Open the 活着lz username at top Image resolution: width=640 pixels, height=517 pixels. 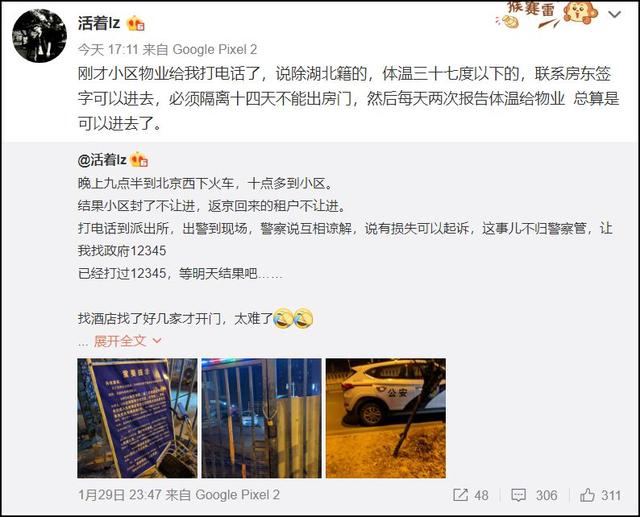99,23
